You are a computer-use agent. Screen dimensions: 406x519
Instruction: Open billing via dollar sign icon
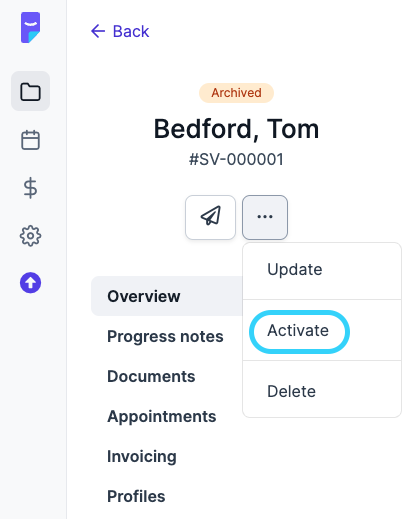30,188
